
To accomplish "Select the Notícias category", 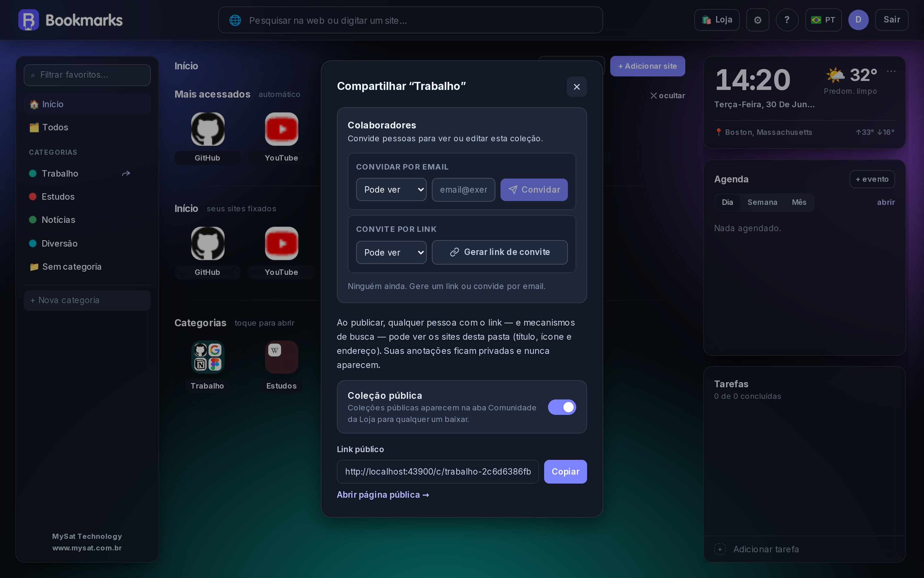I will pyautogui.click(x=87, y=220).
